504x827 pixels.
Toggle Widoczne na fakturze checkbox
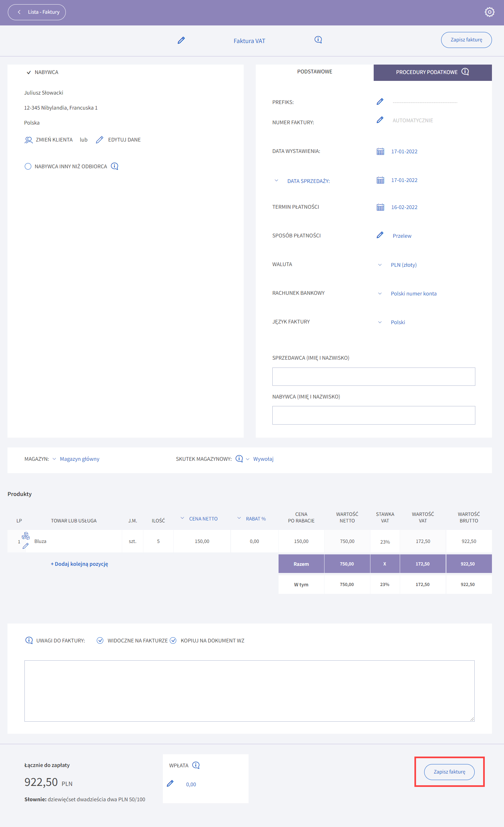[100, 640]
